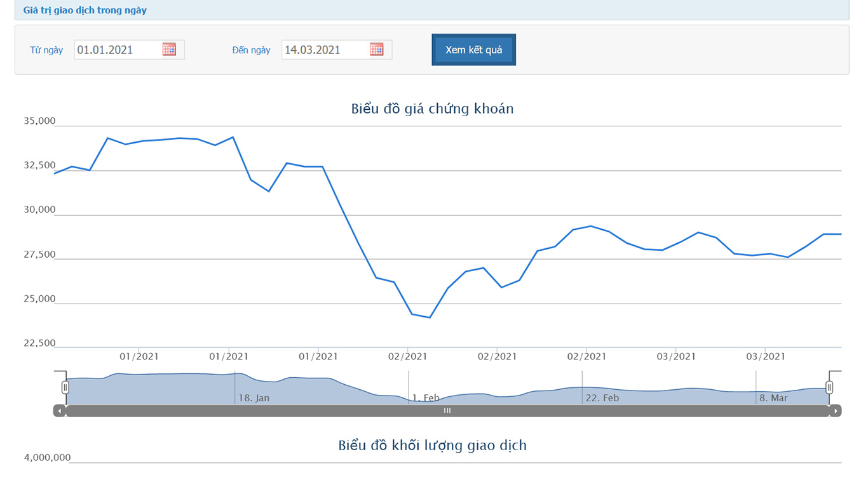This screenshot has width=868, height=487.
Task: Click the 'Đến ngày' label
Action: pyautogui.click(x=251, y=50)
